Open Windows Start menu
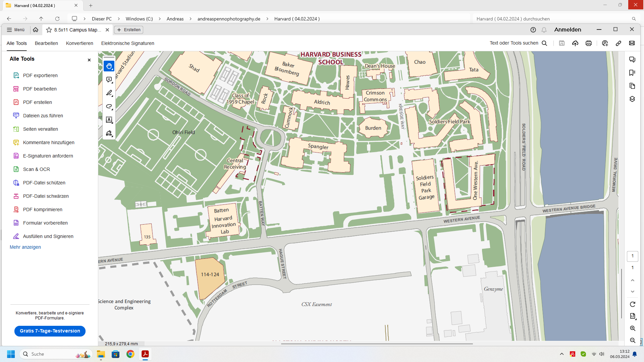Image resolution: width=644 pixels, height=362 pixels. pyautogui.click(x=11, y=354)
